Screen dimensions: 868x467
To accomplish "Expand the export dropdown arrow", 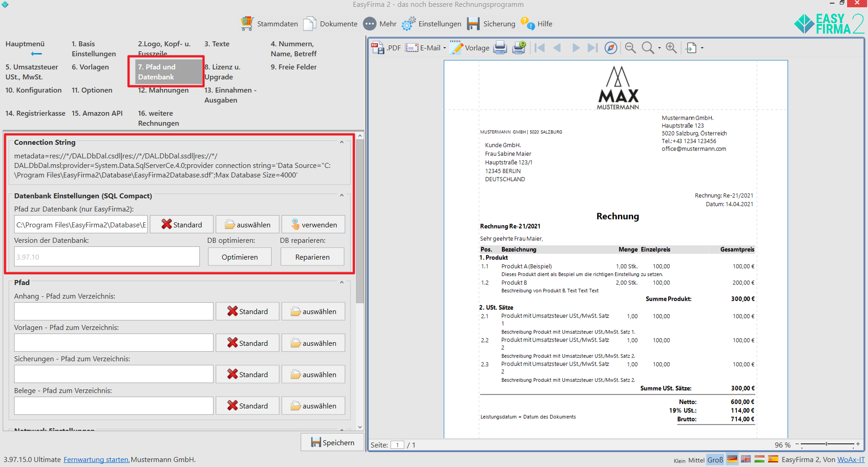I will tap(702, 48).
